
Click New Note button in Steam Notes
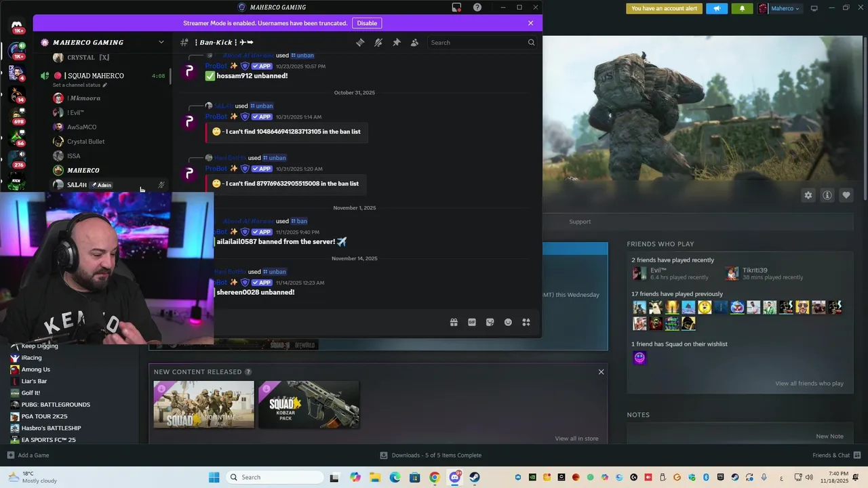click(x=829, y=436)
